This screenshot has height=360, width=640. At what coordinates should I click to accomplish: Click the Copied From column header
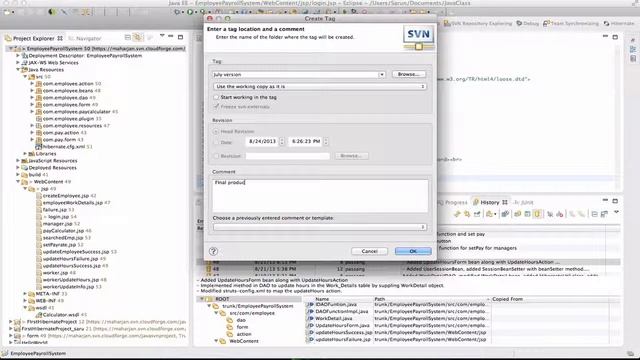point(507,299)
